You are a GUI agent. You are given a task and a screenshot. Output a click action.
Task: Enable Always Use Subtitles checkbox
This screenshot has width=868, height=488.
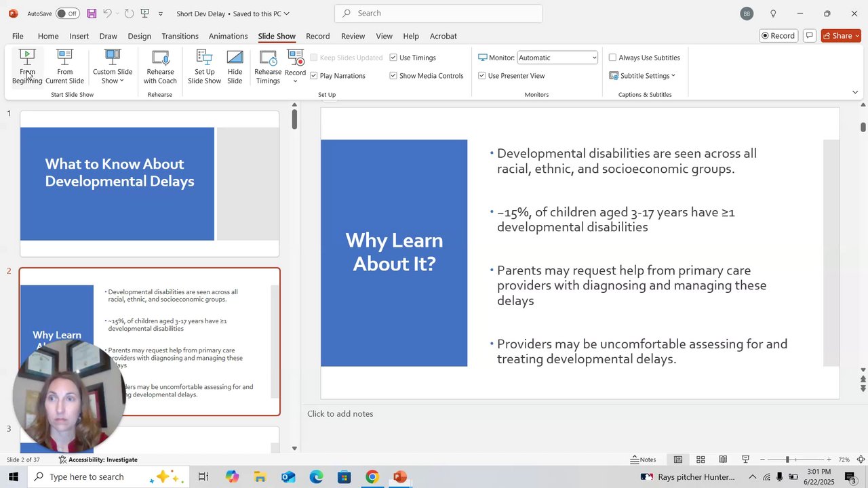pos(612,58)
